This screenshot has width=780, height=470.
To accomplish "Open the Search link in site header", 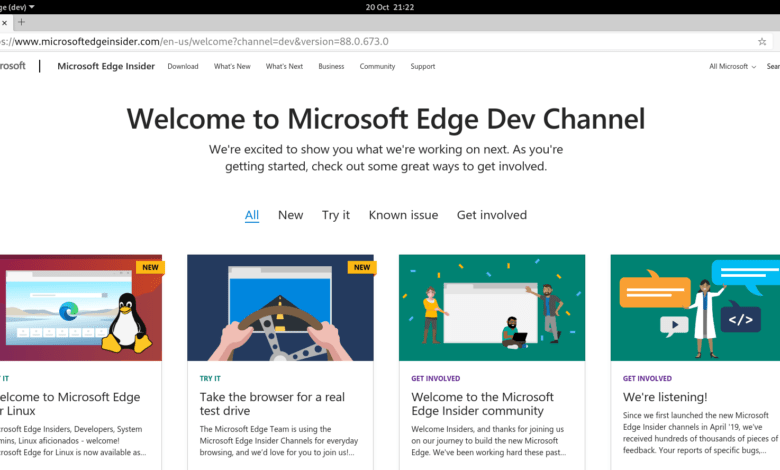I will [x=773, y=66].
